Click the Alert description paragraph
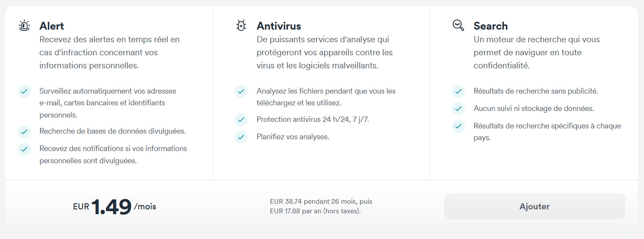This screenshot has width=644, height=239. pyautogui.click(x=110, y=53)
